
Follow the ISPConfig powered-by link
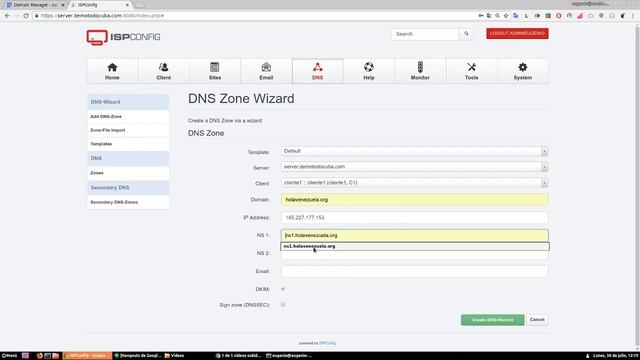[327, 343]
